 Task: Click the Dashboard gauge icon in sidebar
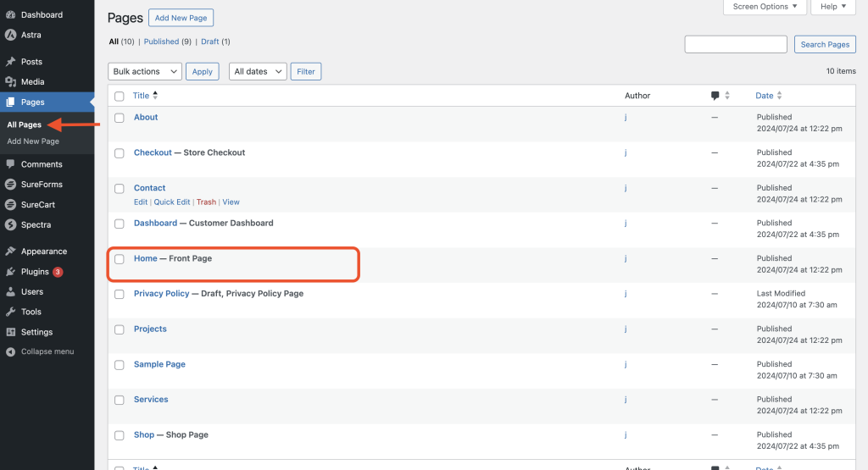coord(10,15)
